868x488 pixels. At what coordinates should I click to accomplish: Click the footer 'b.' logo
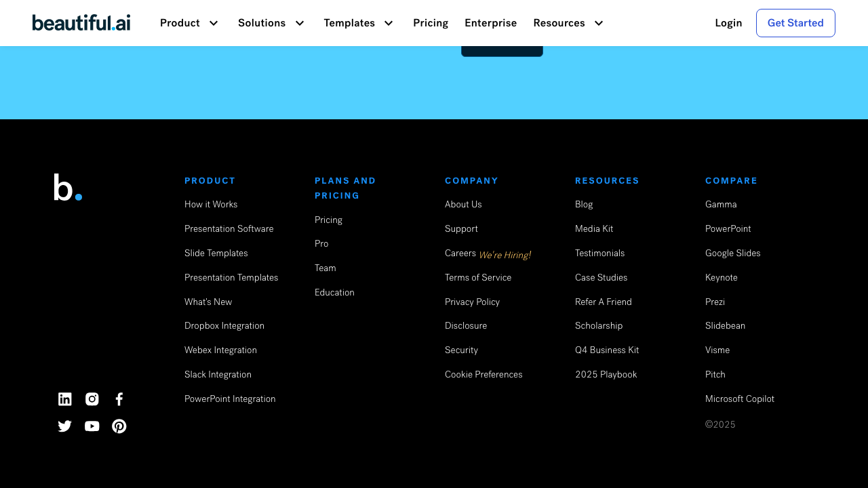[x=68, y=188]
